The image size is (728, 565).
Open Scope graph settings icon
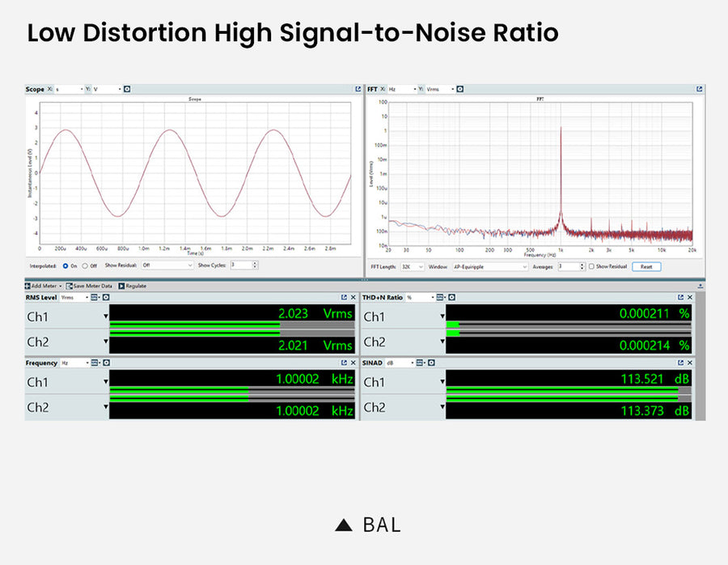pos(128,89)
